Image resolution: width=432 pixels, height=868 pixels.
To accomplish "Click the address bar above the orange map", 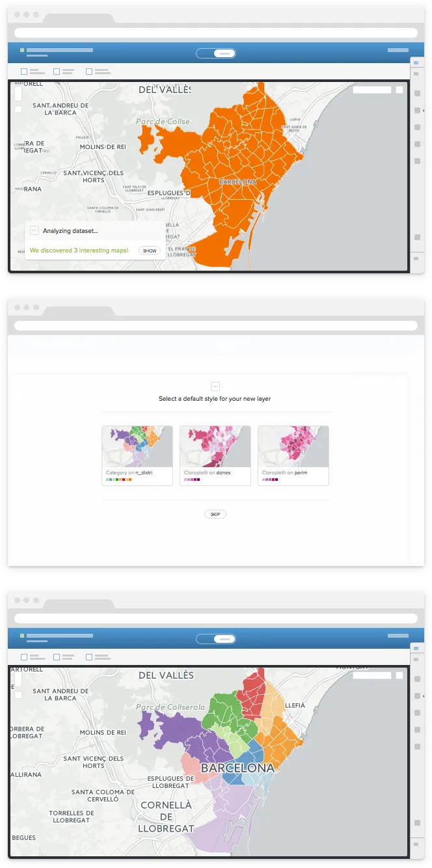I will tap(216, 33).
